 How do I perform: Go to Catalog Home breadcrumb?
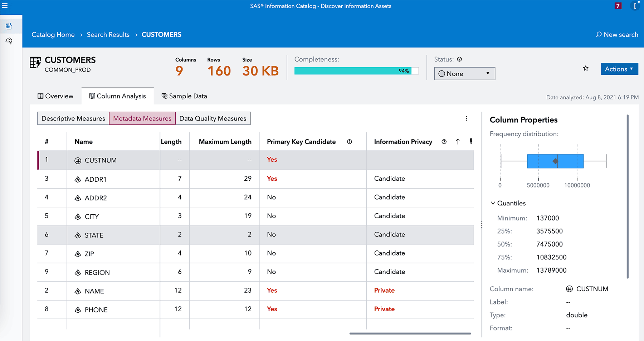53,35
